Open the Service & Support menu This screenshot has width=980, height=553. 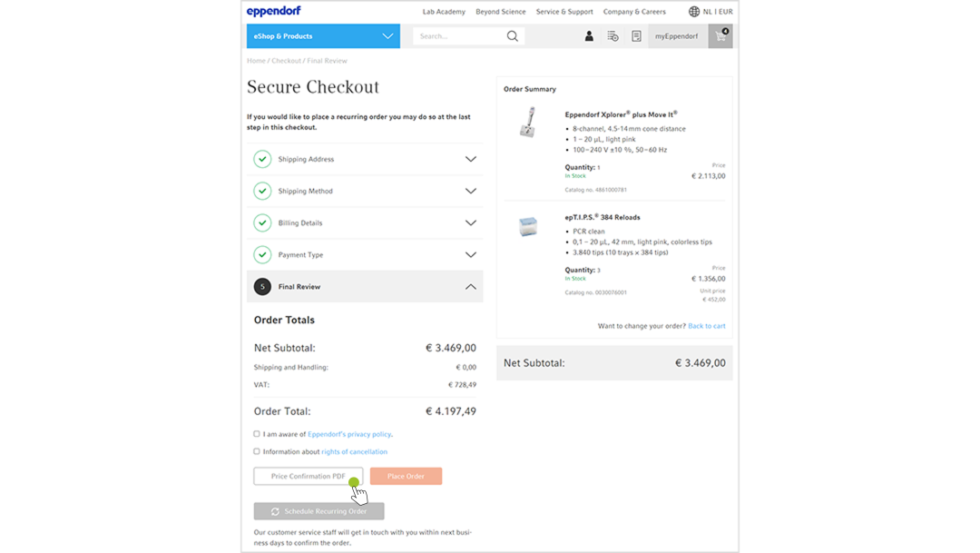pyautogui.click(x=564, y=11)
